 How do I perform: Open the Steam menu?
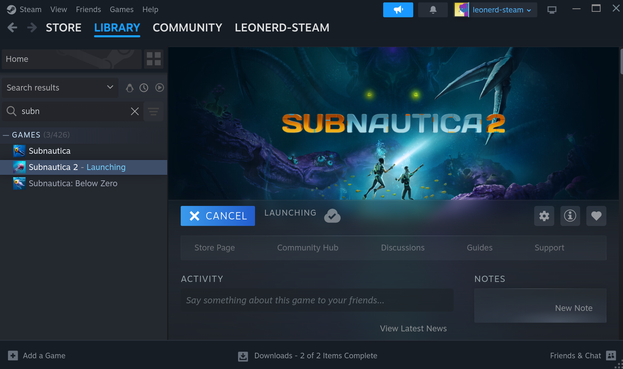(30, 9)
